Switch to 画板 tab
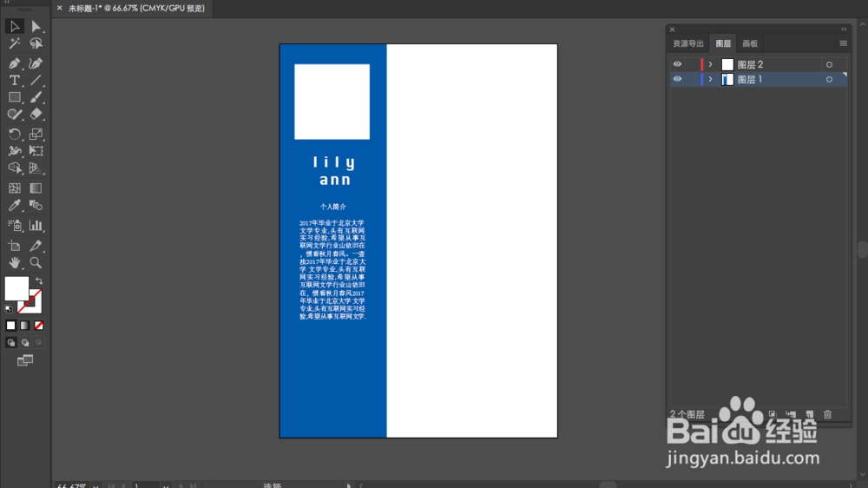Screen dimensions: 868x488 coord(750,43)
